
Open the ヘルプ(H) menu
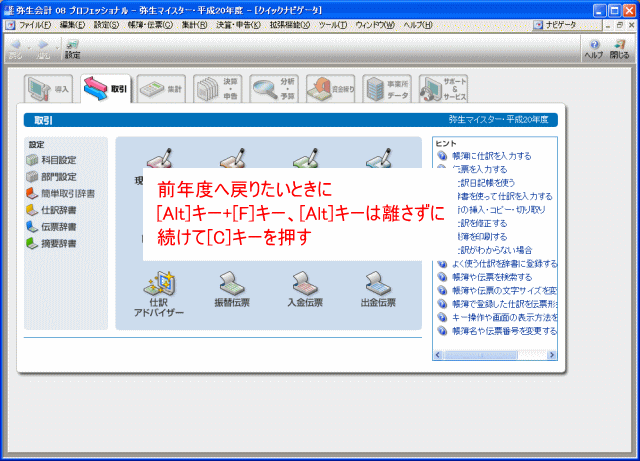(x=418, y=25)
